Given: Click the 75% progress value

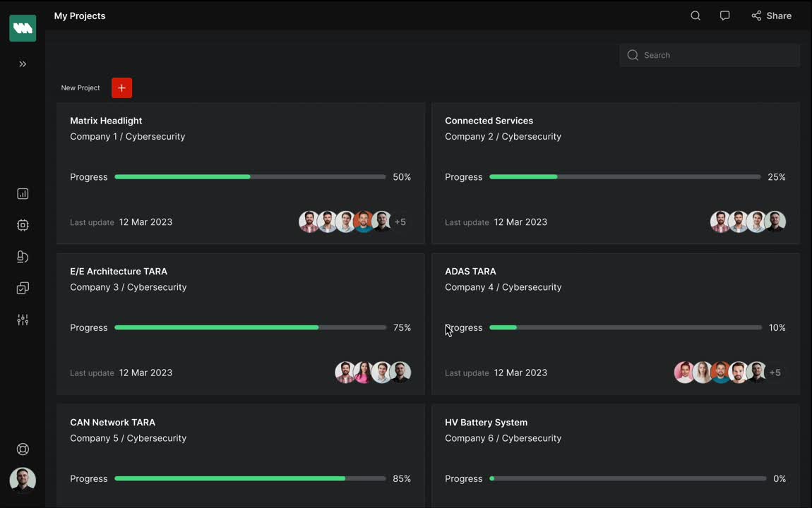Looking at the screenshot, I should (402, 327).
